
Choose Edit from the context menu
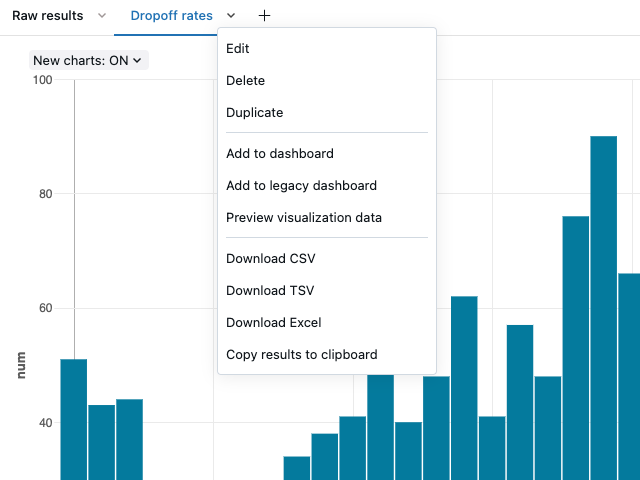click(x=238, y=48)
